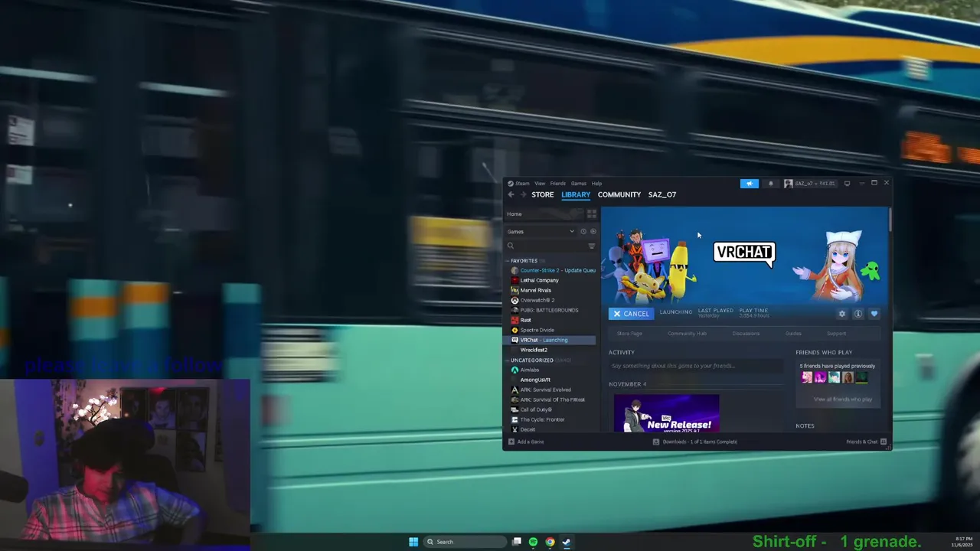Toggle the VRChat favorite heart icon
Screen dimensions: 980x551
click(x=874, y=314)
